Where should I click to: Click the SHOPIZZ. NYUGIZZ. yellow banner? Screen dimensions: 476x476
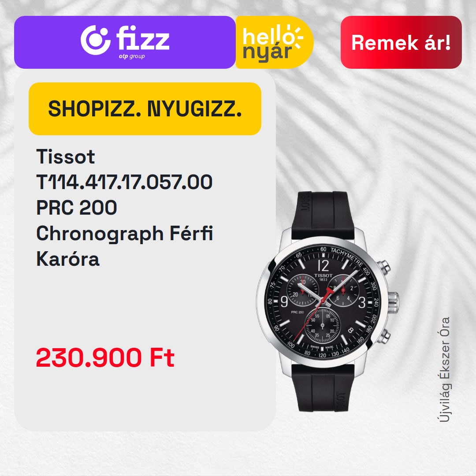pyautogui.click(x=145, y=109)
